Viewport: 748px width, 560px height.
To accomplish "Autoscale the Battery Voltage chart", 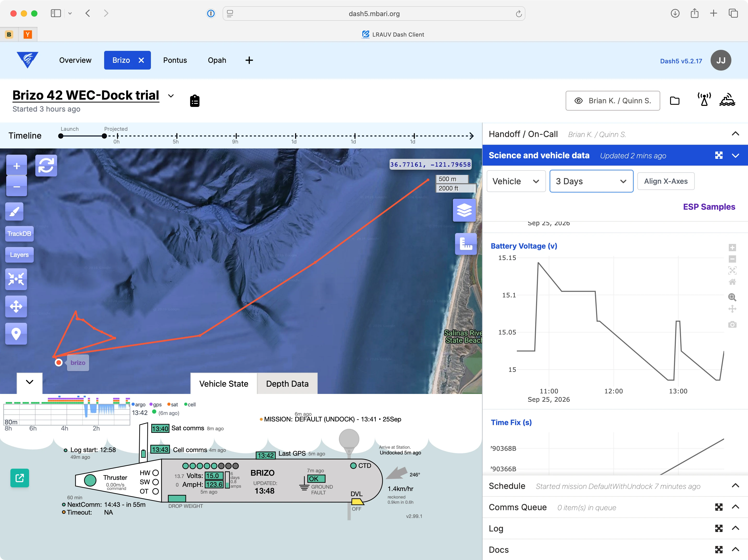I will [x=732, y=270].
